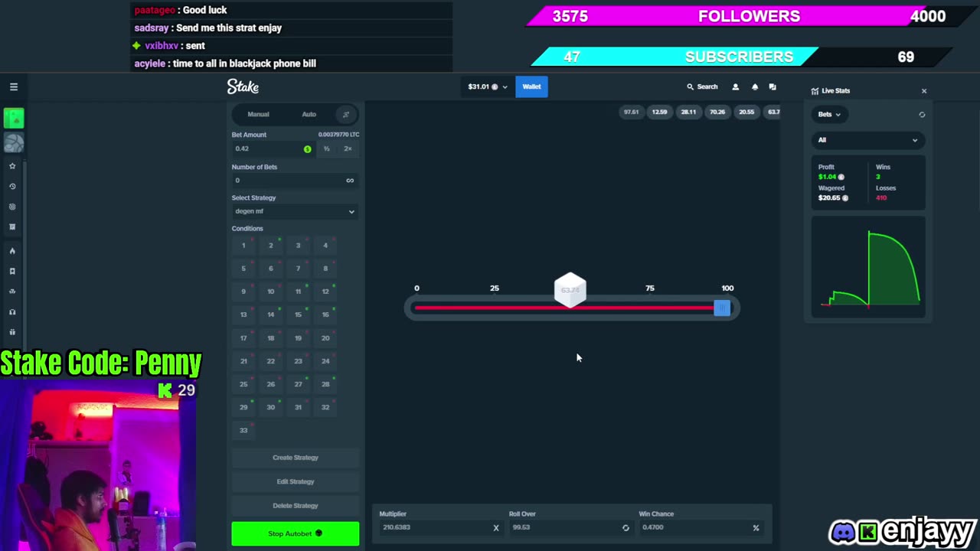Open the flame Promotions icon in sidebar

tap(12, 251)
